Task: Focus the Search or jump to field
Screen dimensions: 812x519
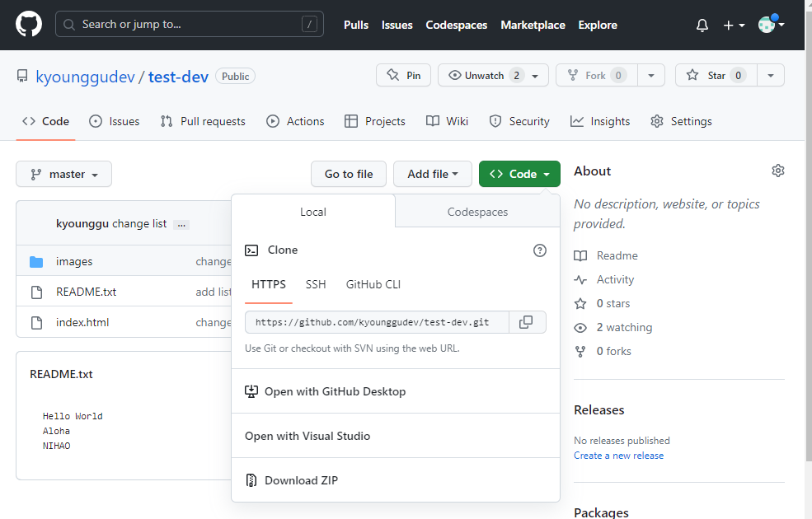Action: (190, 25)
